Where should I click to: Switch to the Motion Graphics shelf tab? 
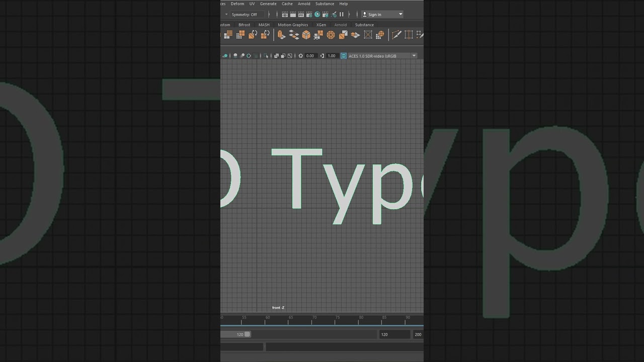click(293, 25)
